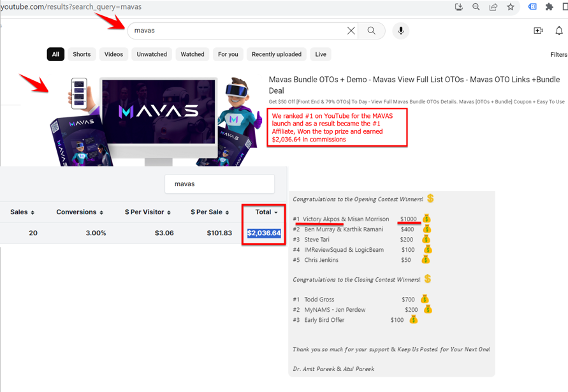The width and height of the screenshot is (568, 392).
Task: Sort by $ Per Sale column
Action: (x=210, y=212)
